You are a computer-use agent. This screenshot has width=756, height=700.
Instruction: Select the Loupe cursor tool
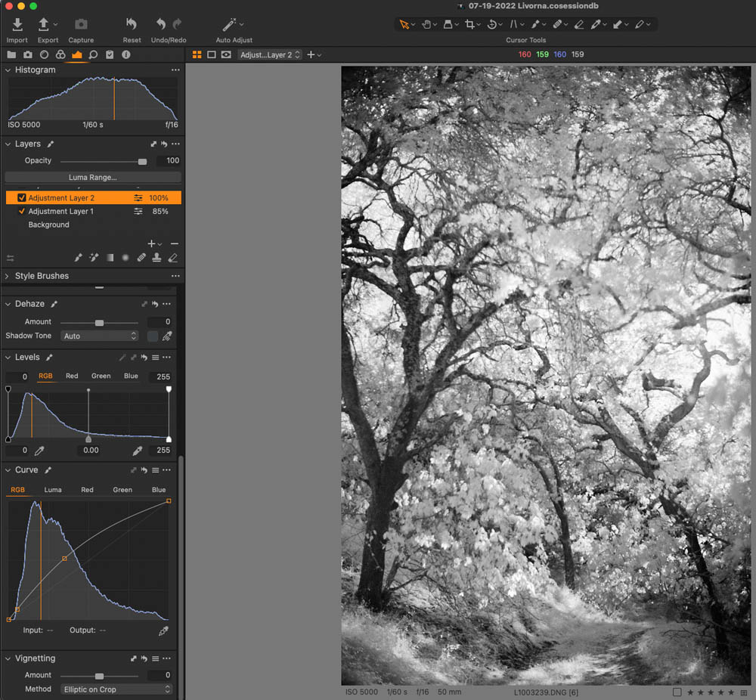[x=448, y=24]
